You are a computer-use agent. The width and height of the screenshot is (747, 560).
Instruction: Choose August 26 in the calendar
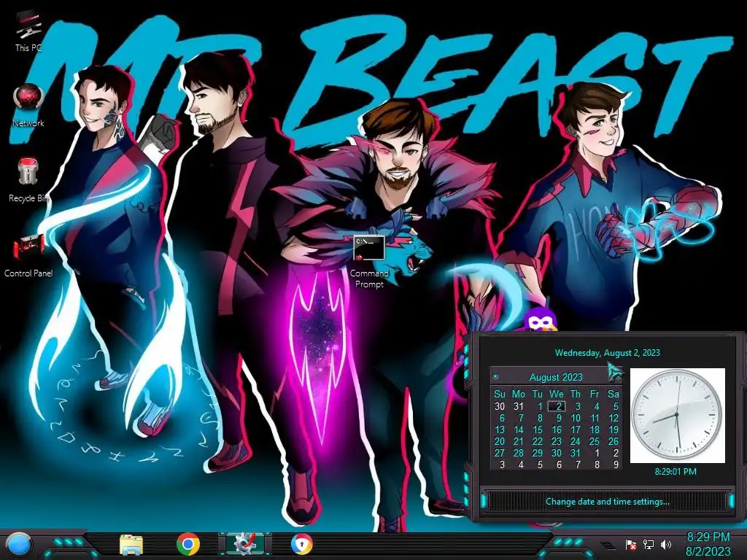[614, 441]
